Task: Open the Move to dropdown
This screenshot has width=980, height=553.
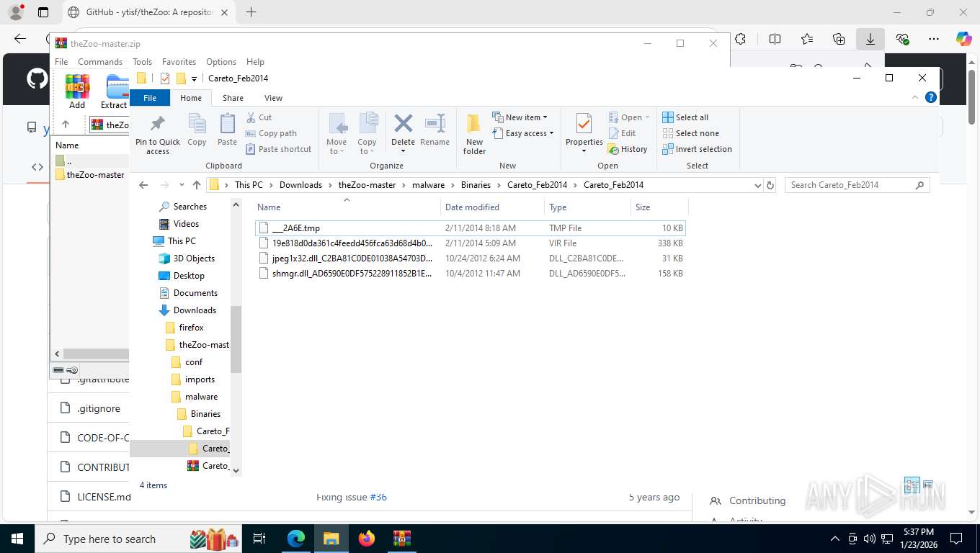Action: [337, 134]
